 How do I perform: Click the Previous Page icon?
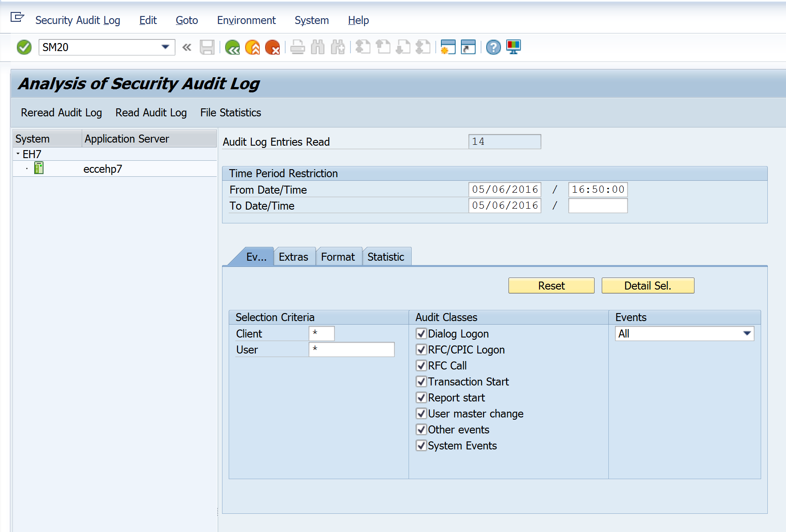click(383, 47)
